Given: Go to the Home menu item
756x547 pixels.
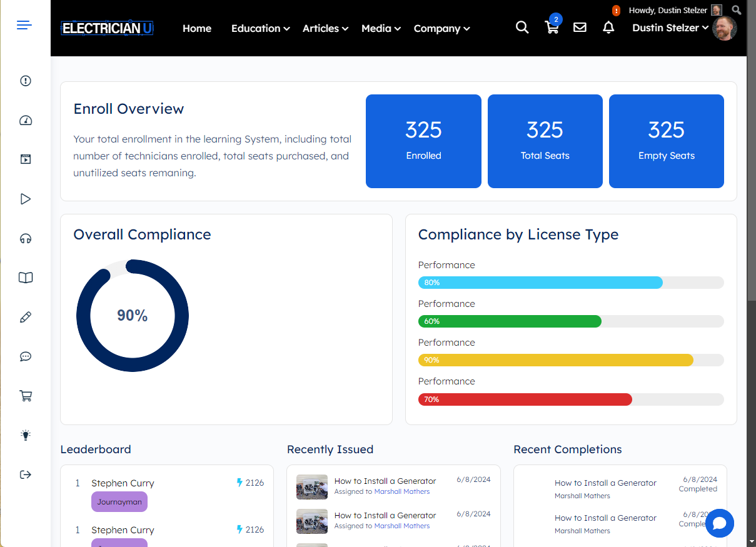Looking at the screenshot, I should [x=197, y=29].
